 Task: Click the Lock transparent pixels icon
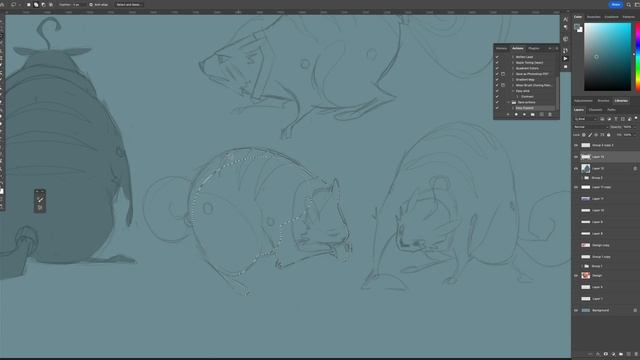(584, 135)
